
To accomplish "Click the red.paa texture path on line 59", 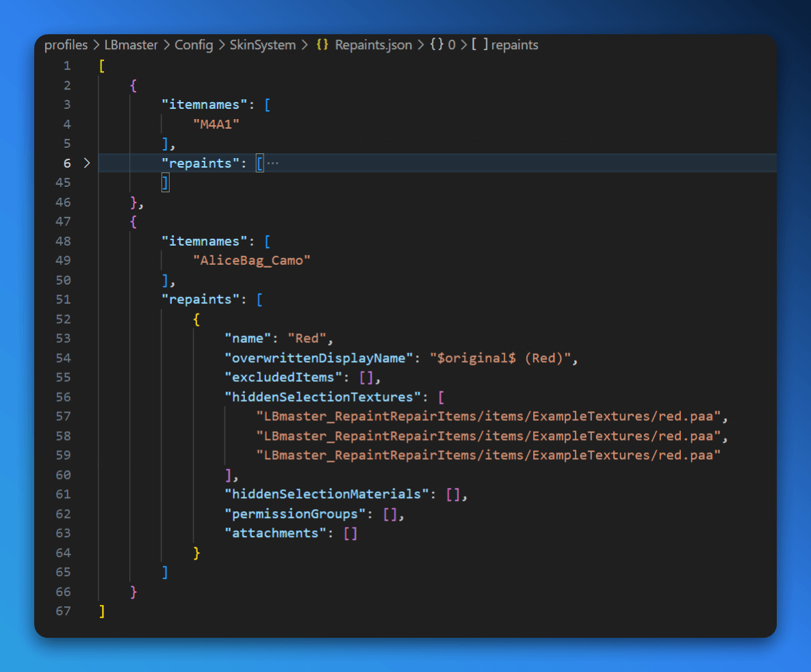I will pos(488,455).
